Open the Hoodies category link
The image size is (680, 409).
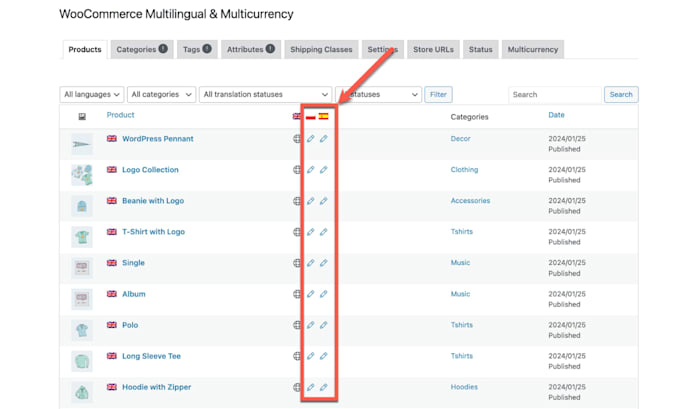pyautogui.click(x=464, y=387)
